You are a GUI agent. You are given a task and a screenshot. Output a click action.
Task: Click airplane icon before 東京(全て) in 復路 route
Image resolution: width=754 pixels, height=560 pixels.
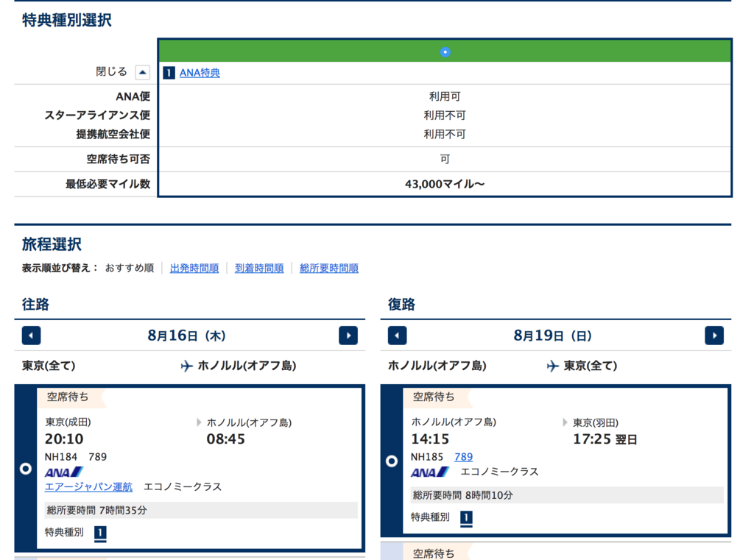click(552, 366)
